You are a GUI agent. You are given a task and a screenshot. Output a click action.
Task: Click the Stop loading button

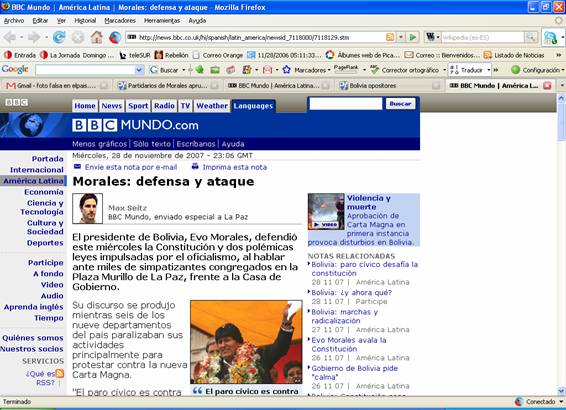coord(78,37)
